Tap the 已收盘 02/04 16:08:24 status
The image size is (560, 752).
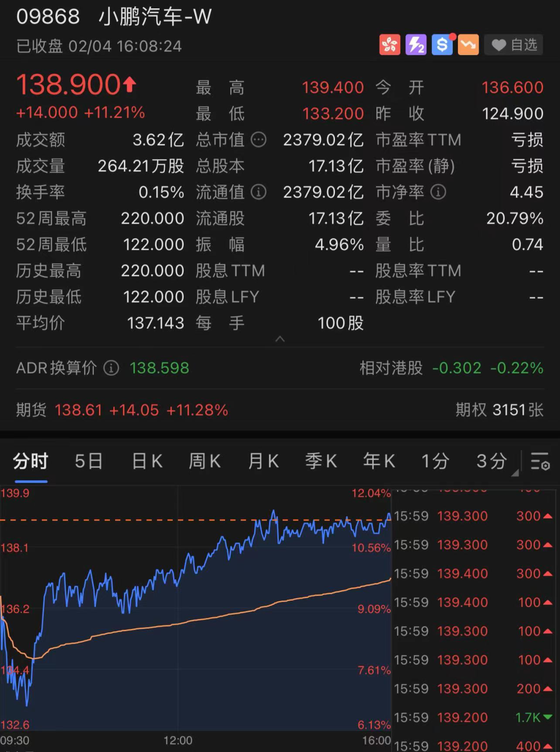99,46
